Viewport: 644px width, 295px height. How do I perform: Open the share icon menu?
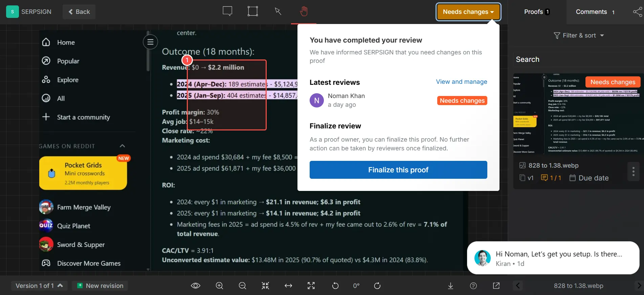(638, 12)
